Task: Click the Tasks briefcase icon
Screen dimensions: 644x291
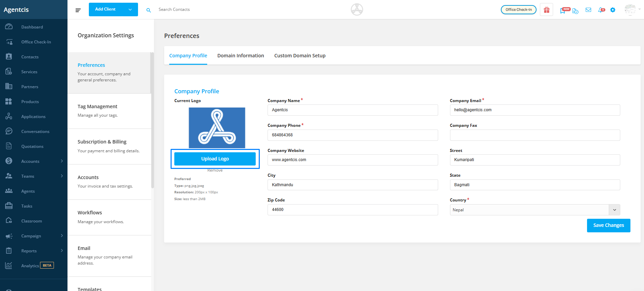Action: point(9,206)
